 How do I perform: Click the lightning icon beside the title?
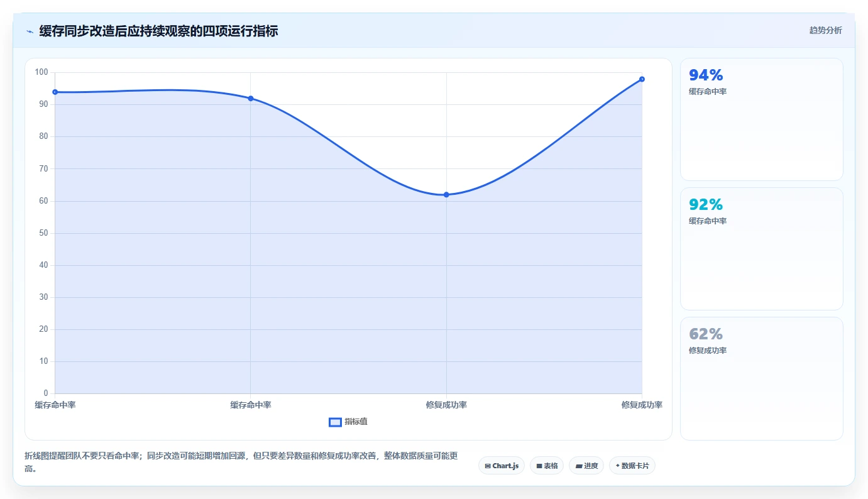tap(30, 31)
